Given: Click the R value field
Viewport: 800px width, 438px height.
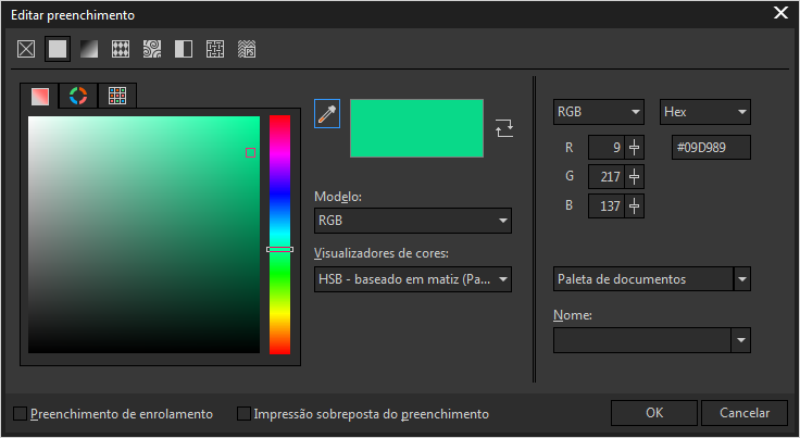Looking at the screenshot, I should (x=606, y=148).
